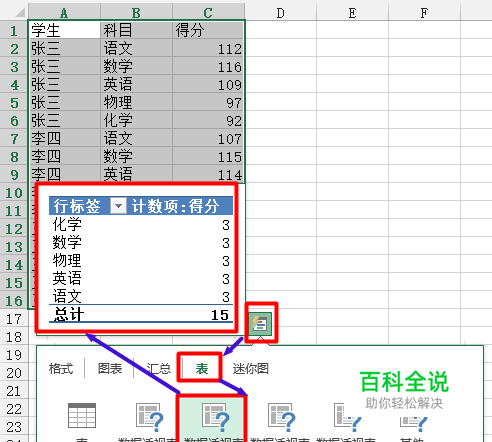The image size is (492, 442).
Task: Click 计数项:得分 header in the preview
Action: click(175, 205)
